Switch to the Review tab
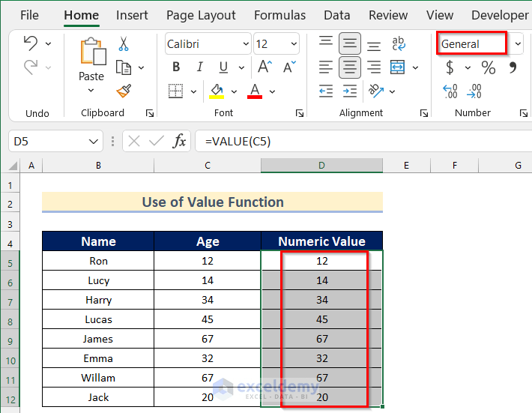 pos(388,15)
